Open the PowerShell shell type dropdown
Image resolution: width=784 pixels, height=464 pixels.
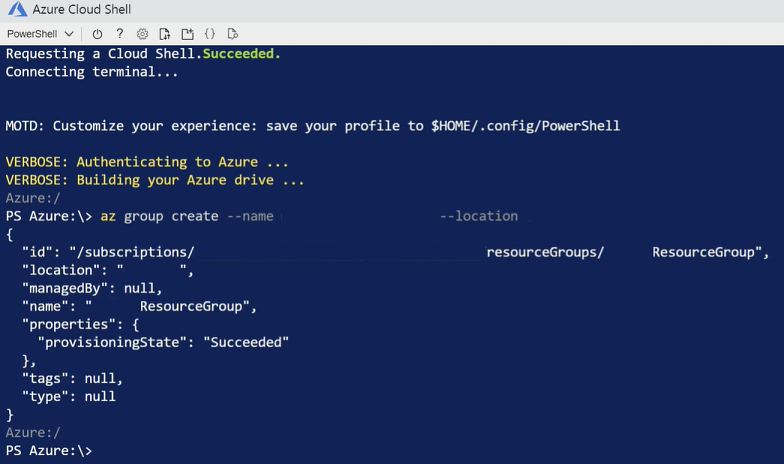40,34
